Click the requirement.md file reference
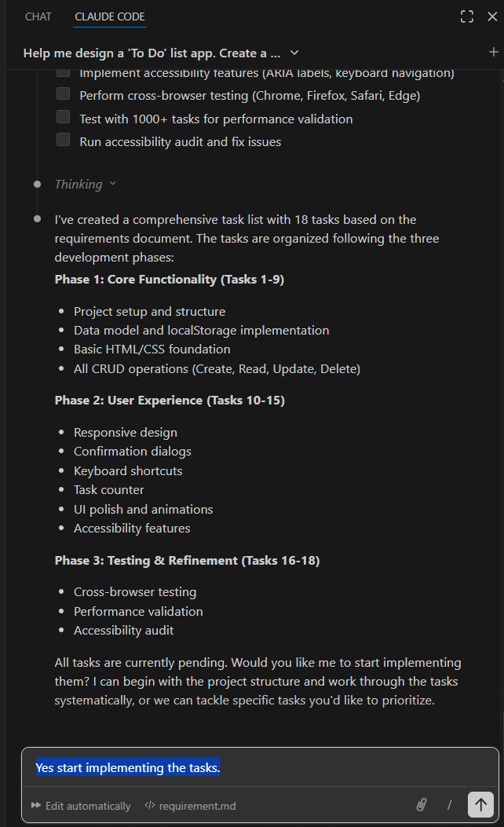The height and width of the screenshot is (827, 504). coord(197,806)
